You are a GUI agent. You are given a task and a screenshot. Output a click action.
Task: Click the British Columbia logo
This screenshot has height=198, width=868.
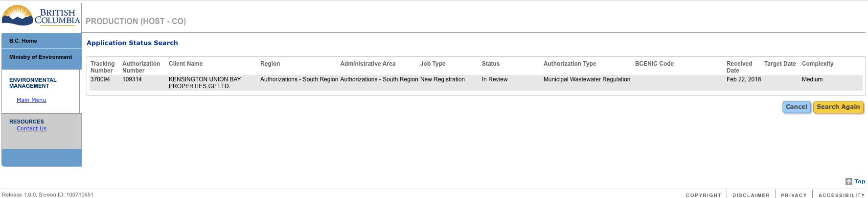(41, 15)
